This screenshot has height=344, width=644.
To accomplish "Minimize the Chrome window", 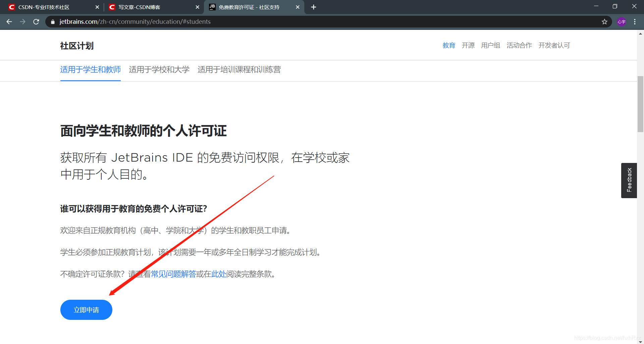I will tap(596, 6).
